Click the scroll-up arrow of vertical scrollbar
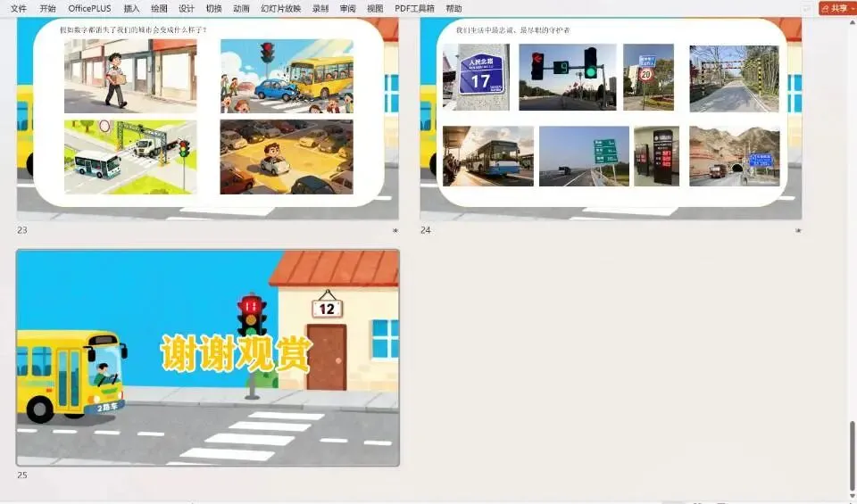 tap(852, 23)
